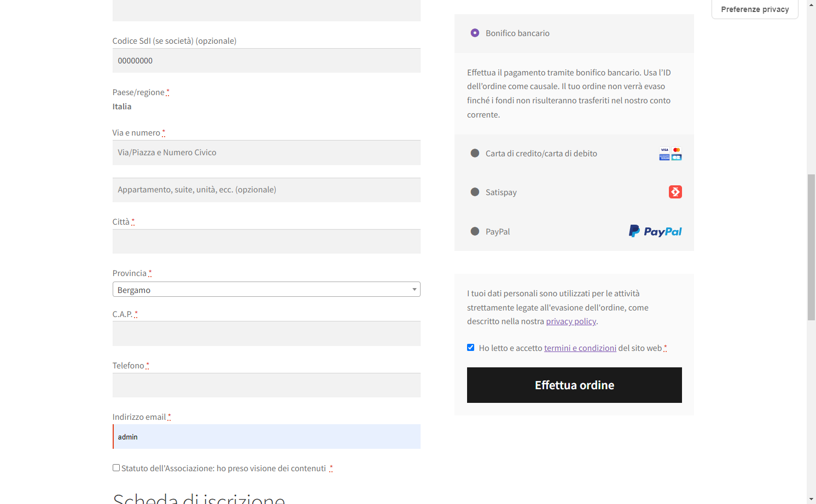Screen dimensions: 816x504
Task: Open the privacy policy link
Action: coord(571,321)
